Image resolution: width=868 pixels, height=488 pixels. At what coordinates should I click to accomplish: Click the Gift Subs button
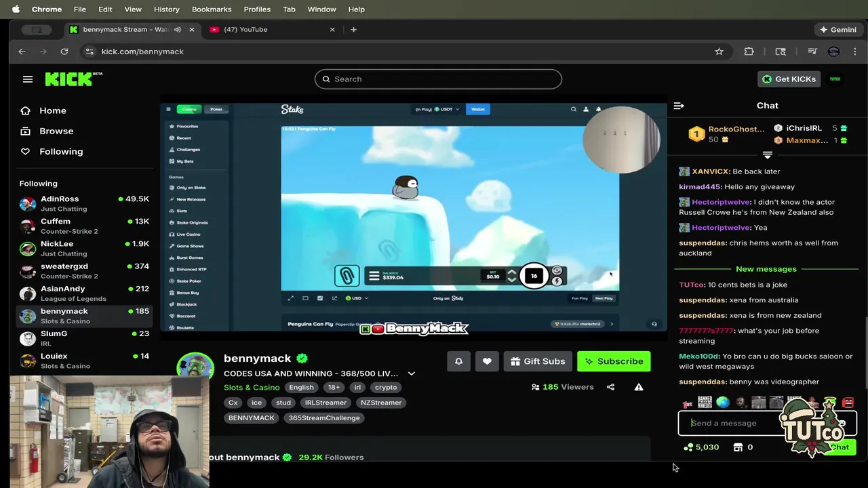pyautogui.click(x=538, y=361)
